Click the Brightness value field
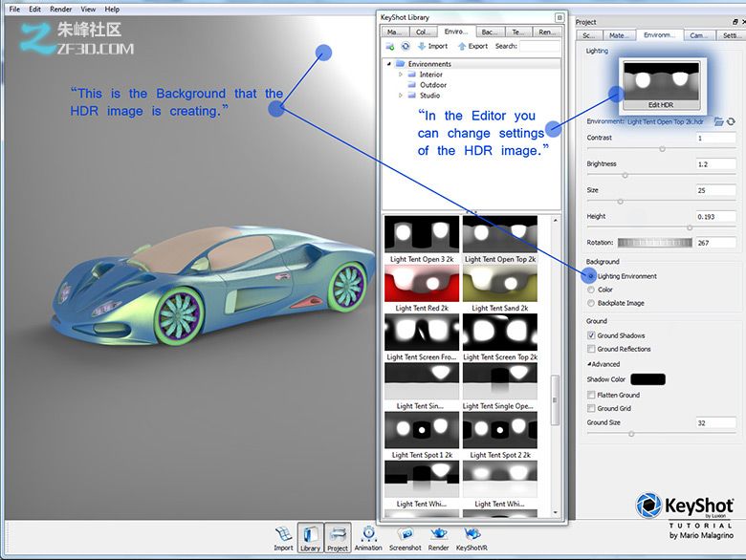 click(715, 164)
